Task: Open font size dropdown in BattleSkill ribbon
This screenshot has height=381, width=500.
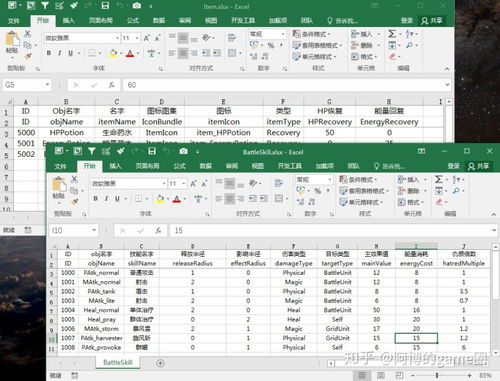Action: tap(183, 184)
